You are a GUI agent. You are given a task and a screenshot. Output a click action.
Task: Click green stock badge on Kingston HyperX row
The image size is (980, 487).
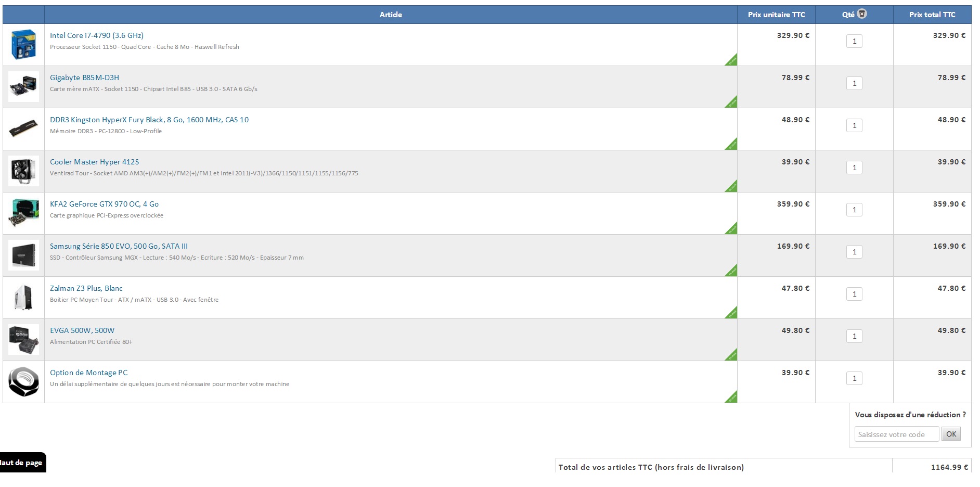(732, 145)
